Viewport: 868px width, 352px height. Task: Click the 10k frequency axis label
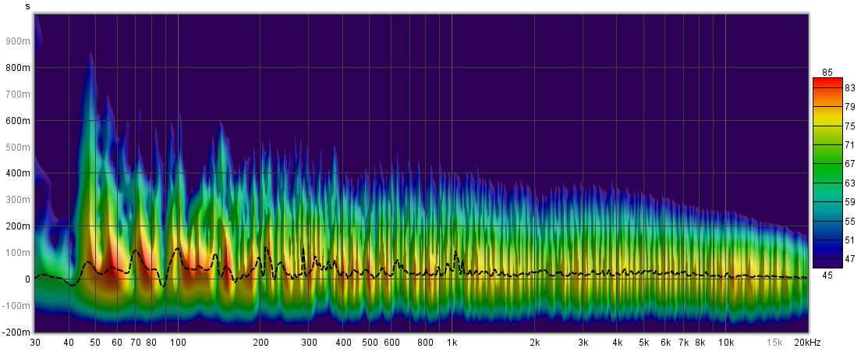click(725, 343)
